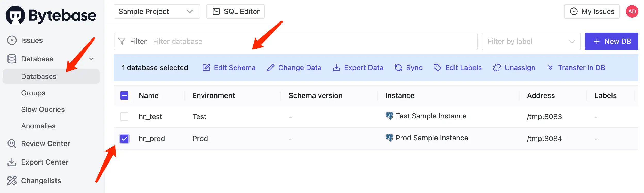Check the hr_test row checkbox
Image resolution: width=644 pixels, height=193 pixels.
click(124, 117)
